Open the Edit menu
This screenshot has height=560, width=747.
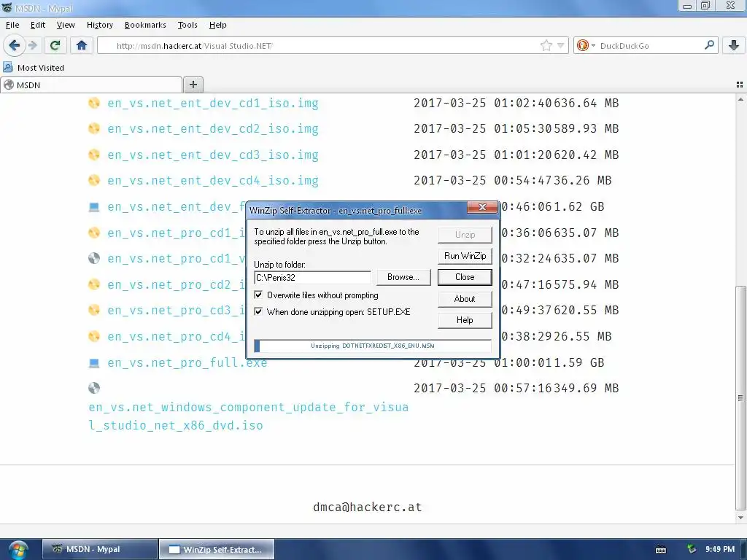pos(38,25)
